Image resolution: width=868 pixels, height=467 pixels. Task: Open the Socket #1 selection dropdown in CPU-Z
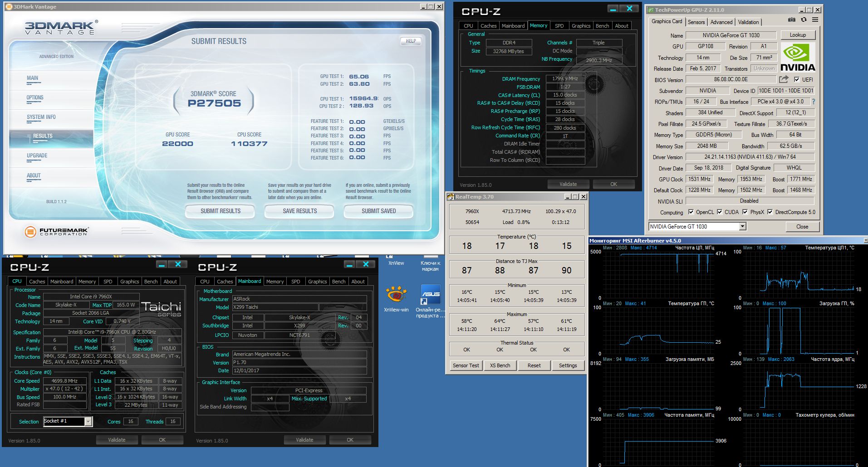[x=68, y=421]
